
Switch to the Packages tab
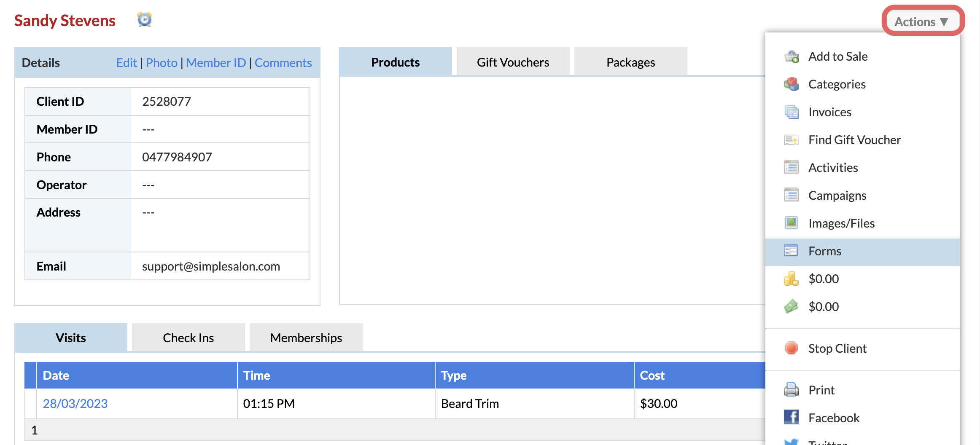tap(630, 62)
